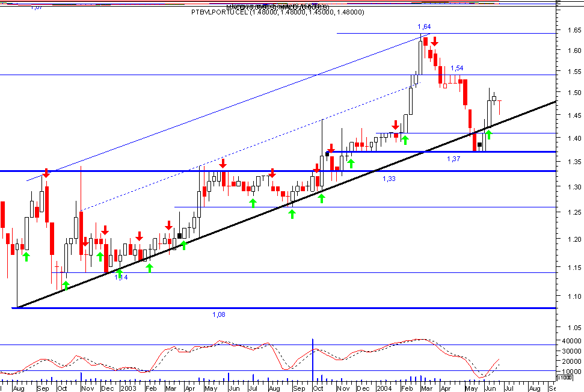Click the 2004 year label on time axis
584x392 pixels.
click(x=384, y=388)
